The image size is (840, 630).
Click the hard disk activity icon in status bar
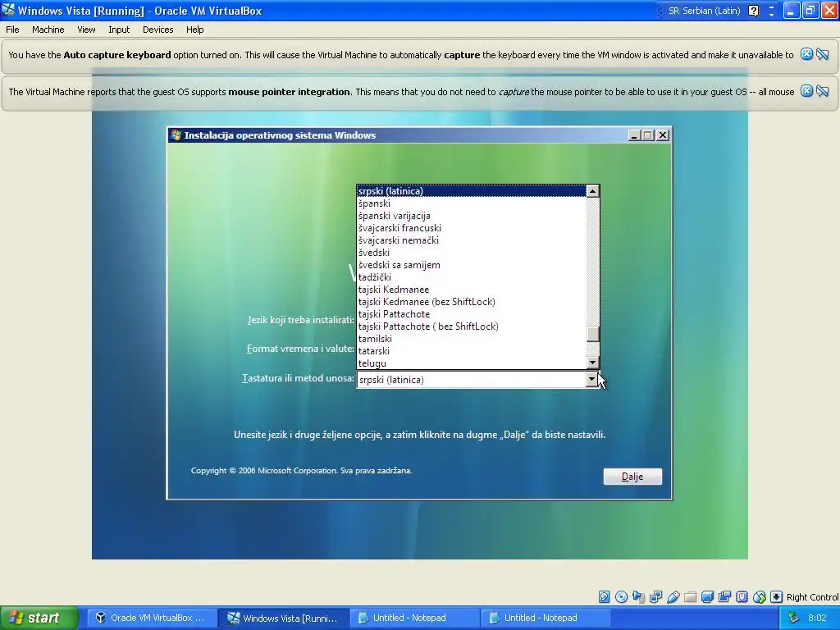(x=605, y=597)
